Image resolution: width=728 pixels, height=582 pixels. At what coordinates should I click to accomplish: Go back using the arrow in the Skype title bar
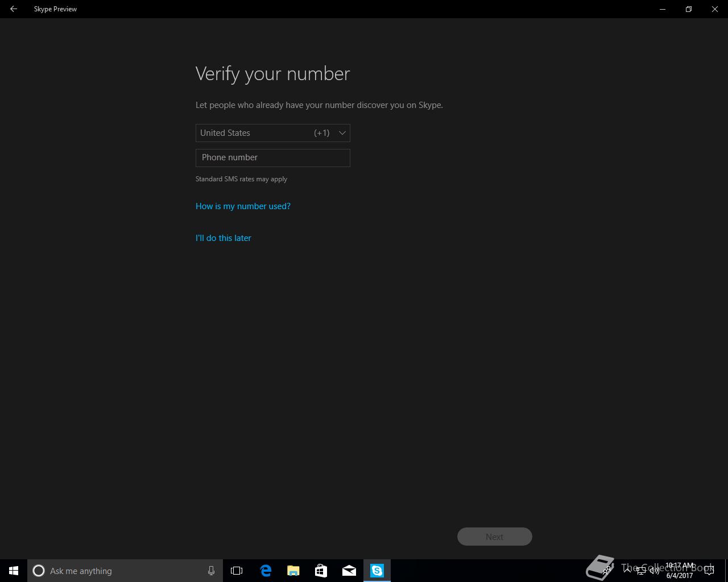click(13, 9)
